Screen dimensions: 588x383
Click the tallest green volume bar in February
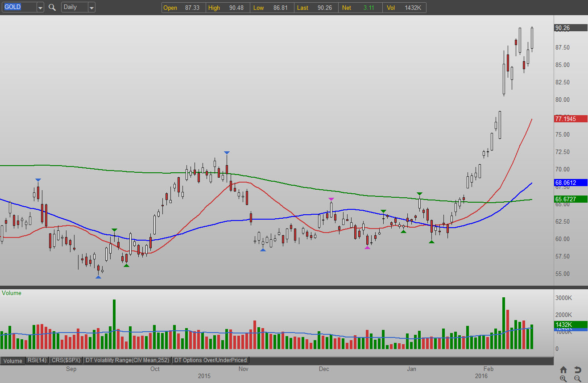pos(503,323)
